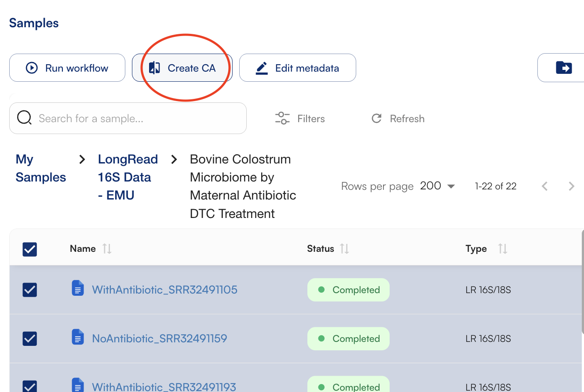The height and width of the screenshot is (392, 584).
Task: Click the search magnifier icon
Action: tap(24, 118)
